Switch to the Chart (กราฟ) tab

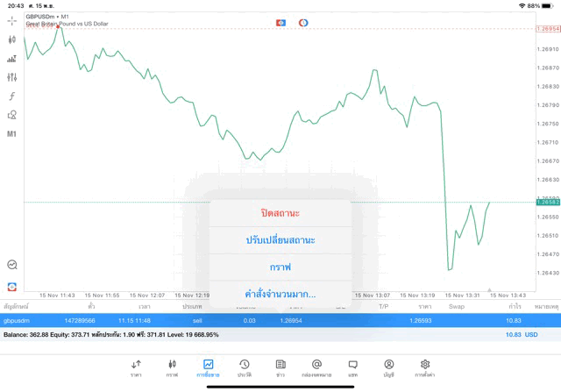[172, 367]
